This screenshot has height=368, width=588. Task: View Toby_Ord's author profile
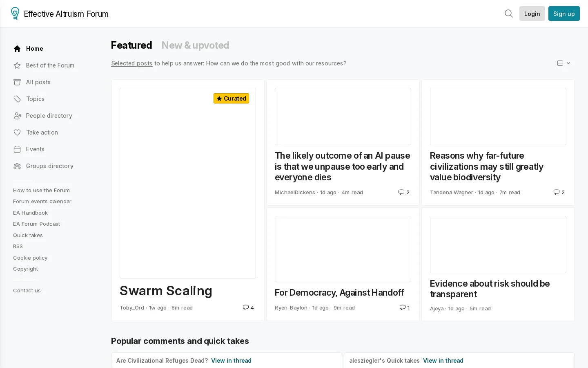[132, 307]
